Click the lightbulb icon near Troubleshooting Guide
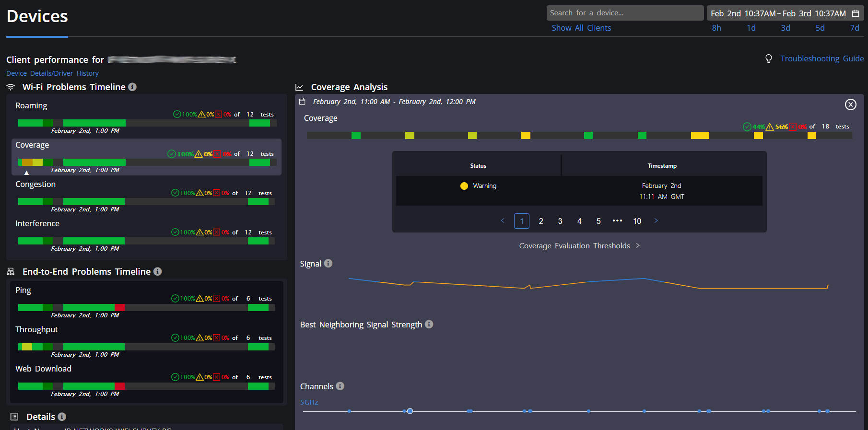This screenshot has height=430, width=868. 769,58
